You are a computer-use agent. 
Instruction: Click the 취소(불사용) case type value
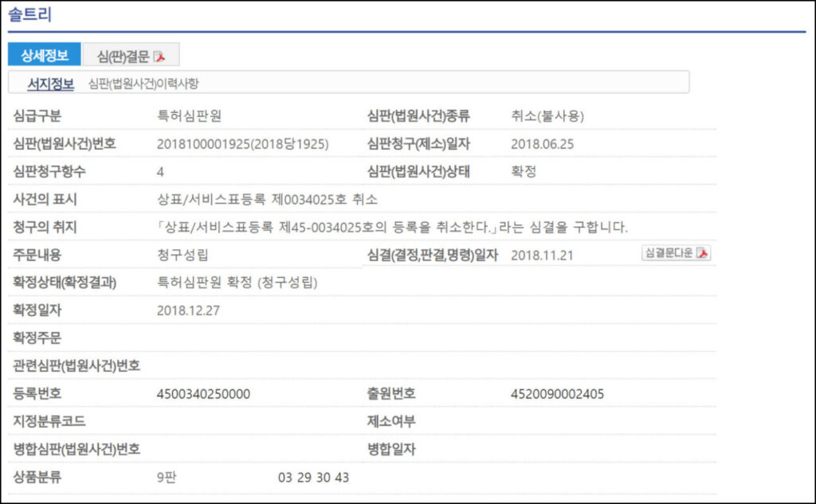tap(547, 116)
